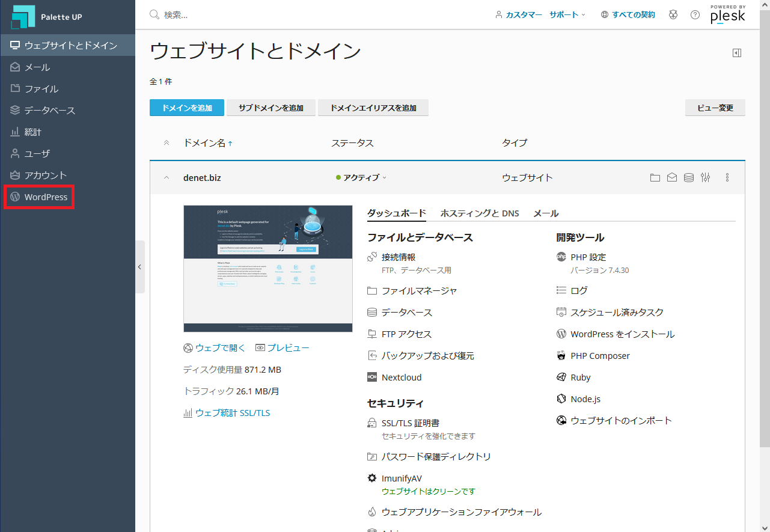The width and height of the screenshot is (770, 532).
Task: Click the タイプ column header
Action: click(515, 143)
